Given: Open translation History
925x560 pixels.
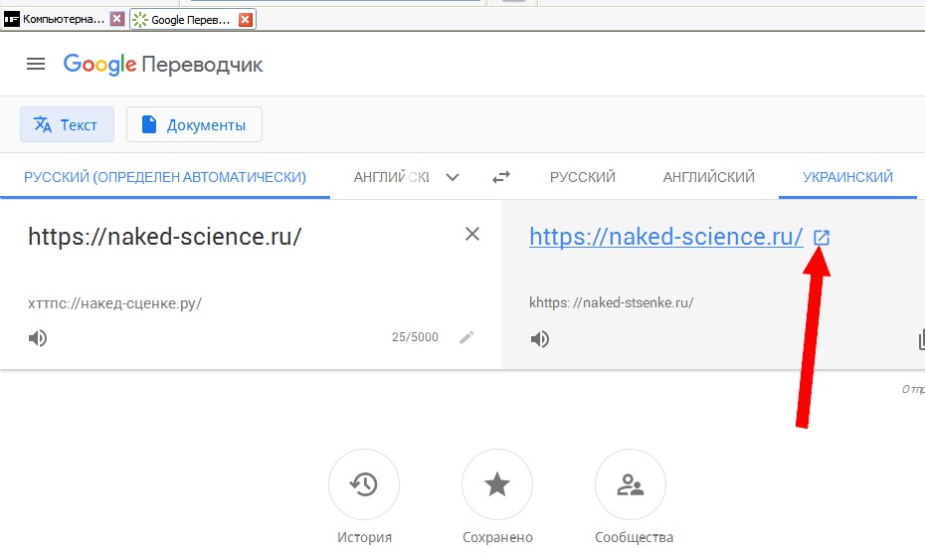Looking at the screenshot, I should point(364,484).
